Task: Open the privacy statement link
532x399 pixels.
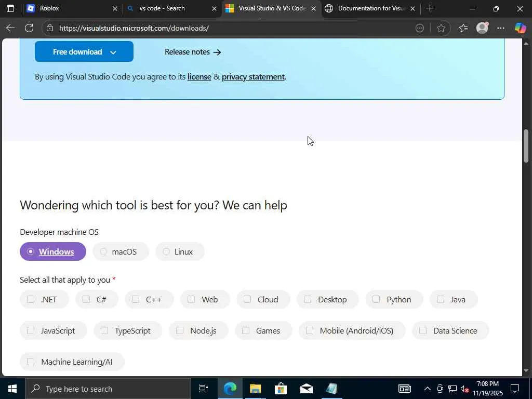Action: 253,77
